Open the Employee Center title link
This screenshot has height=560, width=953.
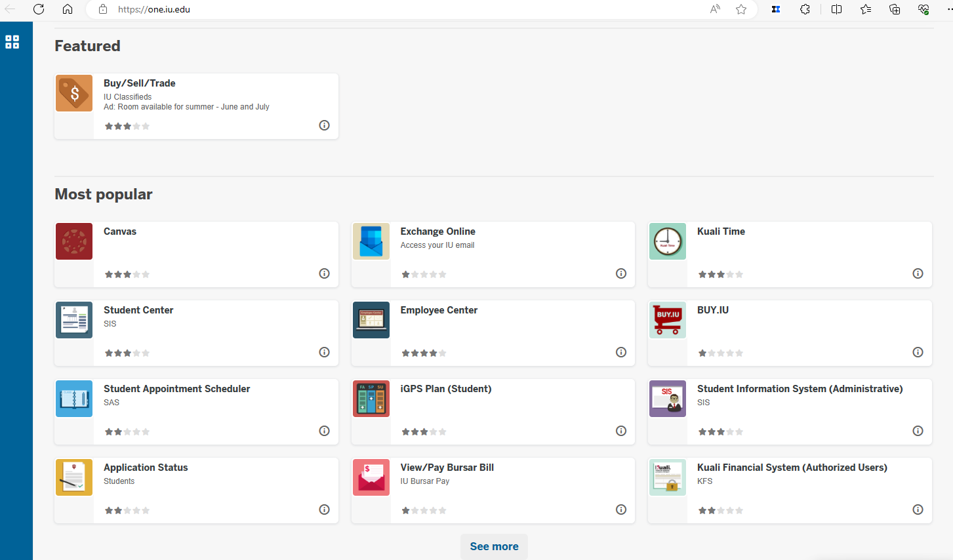(439, 310)
